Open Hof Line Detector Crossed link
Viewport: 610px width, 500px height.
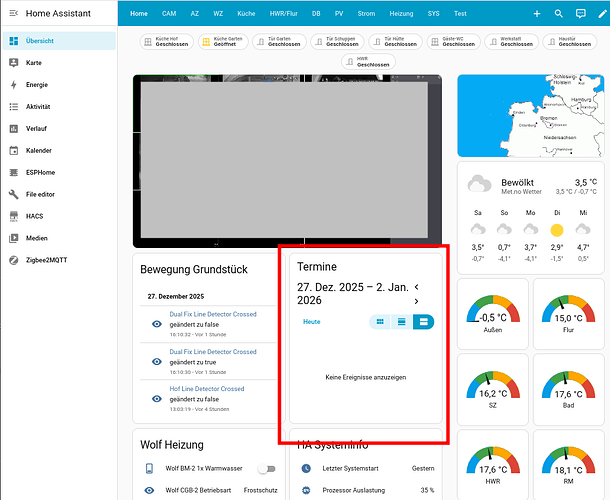207,389
